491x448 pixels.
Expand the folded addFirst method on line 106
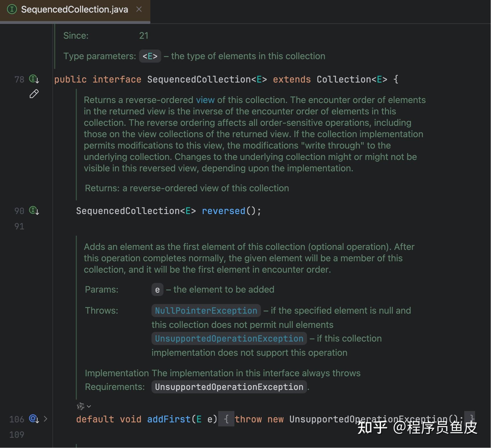46,419
